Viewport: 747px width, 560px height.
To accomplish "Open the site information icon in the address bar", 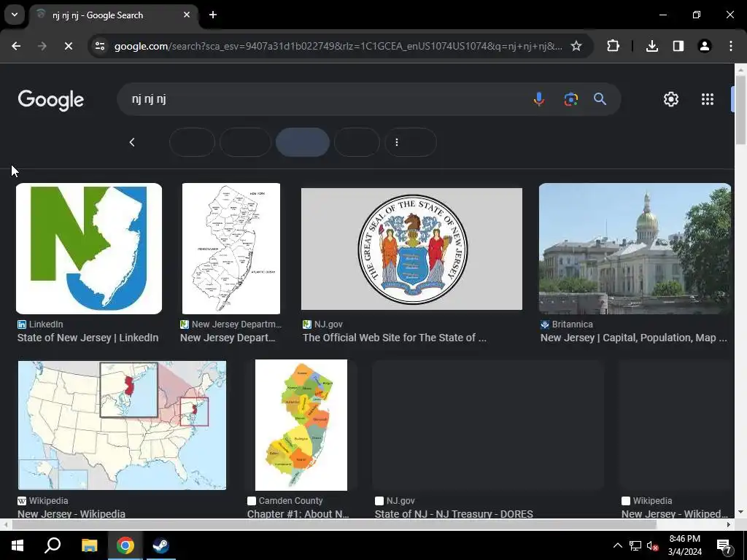I will pos(100,46).
